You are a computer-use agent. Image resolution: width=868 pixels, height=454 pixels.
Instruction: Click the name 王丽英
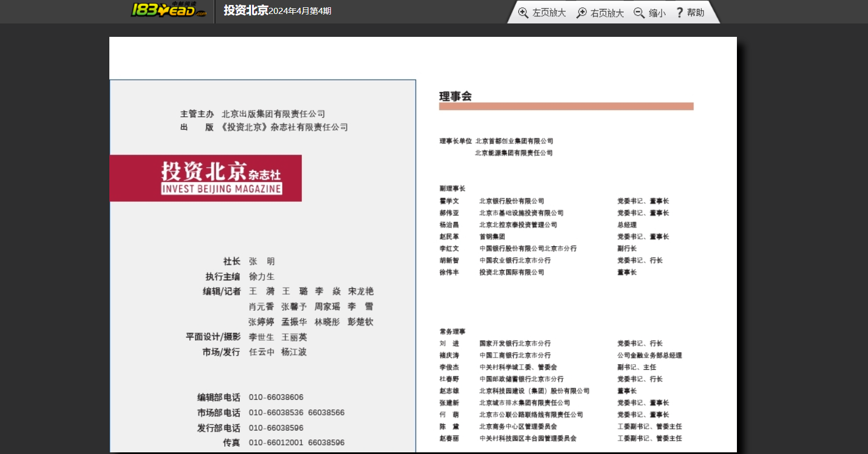294,337
